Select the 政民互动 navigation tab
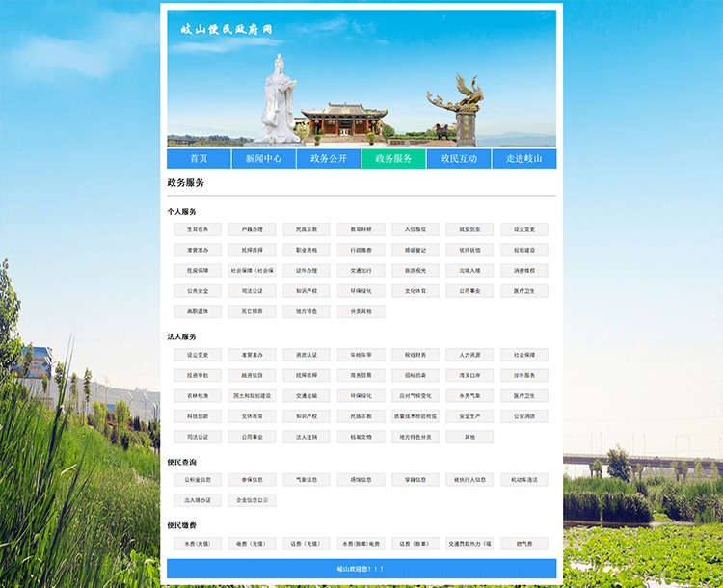Image resolution: width=723 pixels, height=588 pixels. click(459, 159)
